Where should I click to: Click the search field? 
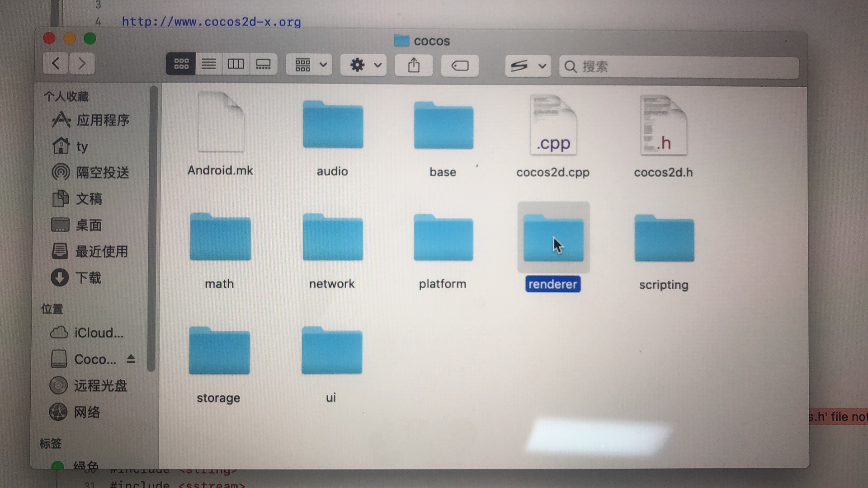pyautogui.click(x=678, y=67)
